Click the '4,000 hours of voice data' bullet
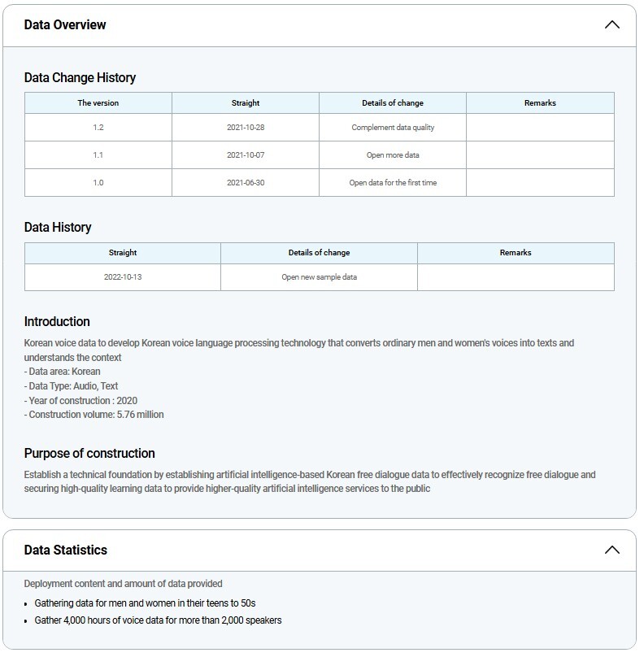This screenshot has height=657, width=644. pos(158,620)
